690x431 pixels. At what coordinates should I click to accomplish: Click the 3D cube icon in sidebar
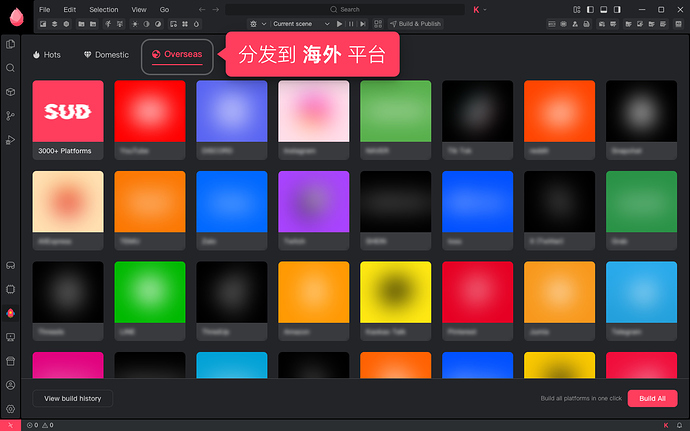click(x=11, y=92)
